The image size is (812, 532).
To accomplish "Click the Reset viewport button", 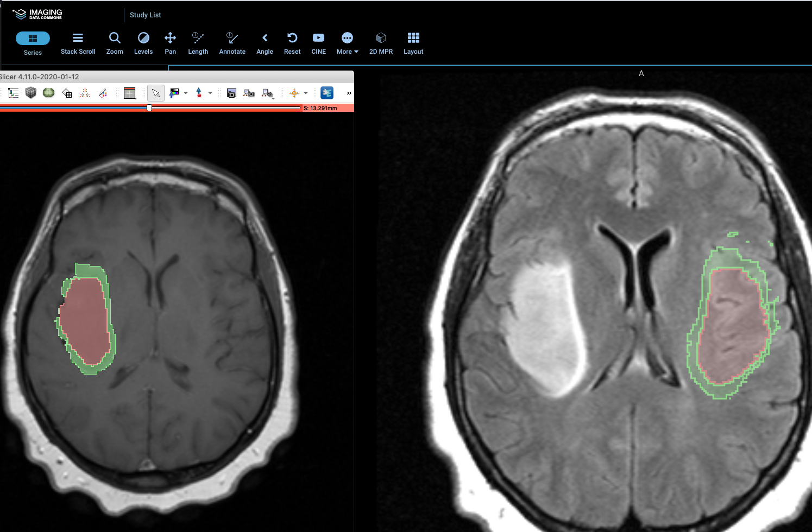I will (292, 43).
